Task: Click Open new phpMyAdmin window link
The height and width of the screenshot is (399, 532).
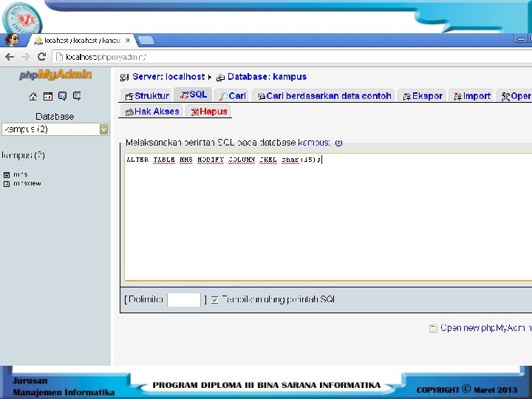Action: [486, 328]
